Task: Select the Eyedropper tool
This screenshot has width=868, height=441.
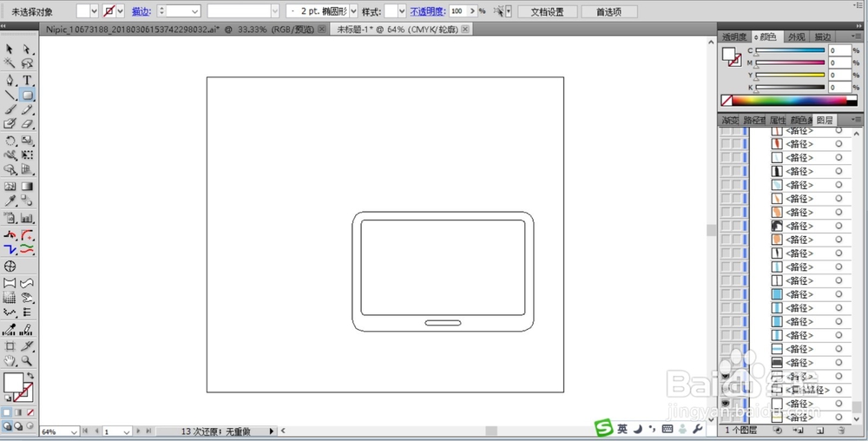Action: [x=10, y=201]
